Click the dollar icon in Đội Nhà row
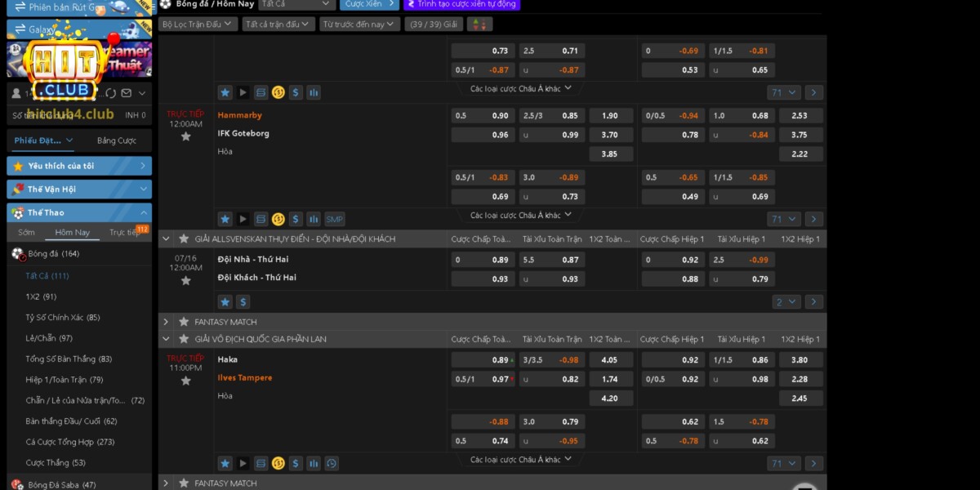 [x=243, y=302]
